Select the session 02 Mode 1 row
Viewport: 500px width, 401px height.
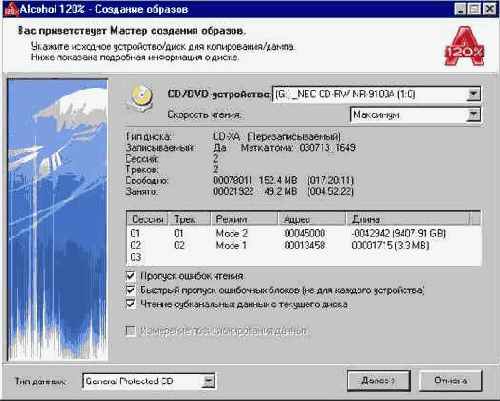tap(304, 245)
